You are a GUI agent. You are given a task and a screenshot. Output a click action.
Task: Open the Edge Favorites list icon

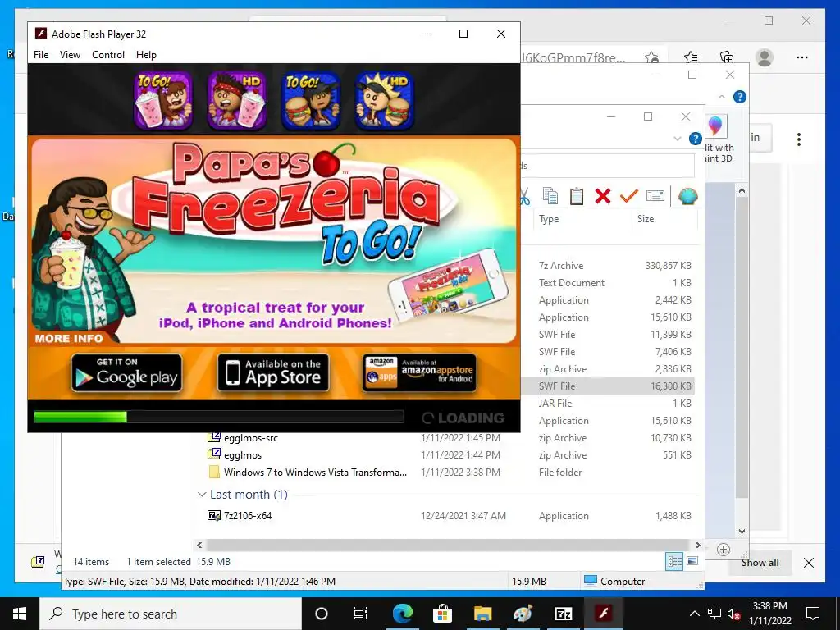pos(691,57)
